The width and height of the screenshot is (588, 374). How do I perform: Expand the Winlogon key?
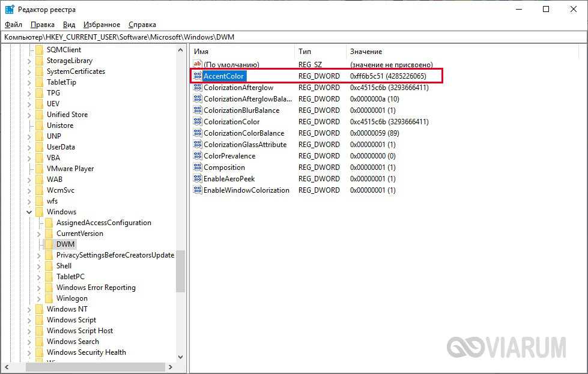tap(39, 298)
